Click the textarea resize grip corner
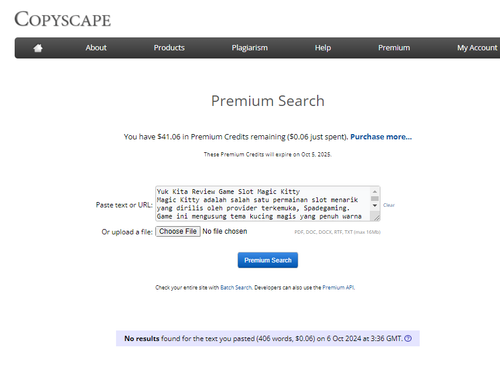The height and width of the screenshot is (379, 500). pyautogui.click(x=377, y=218)
